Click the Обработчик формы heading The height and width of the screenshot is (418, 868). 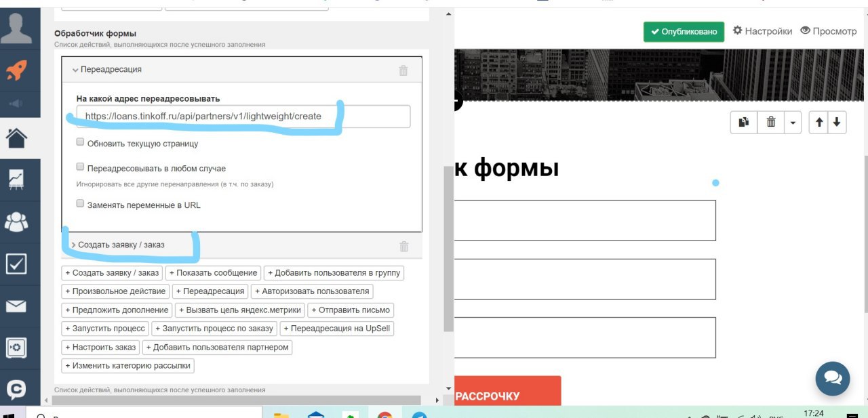(95, 33)
